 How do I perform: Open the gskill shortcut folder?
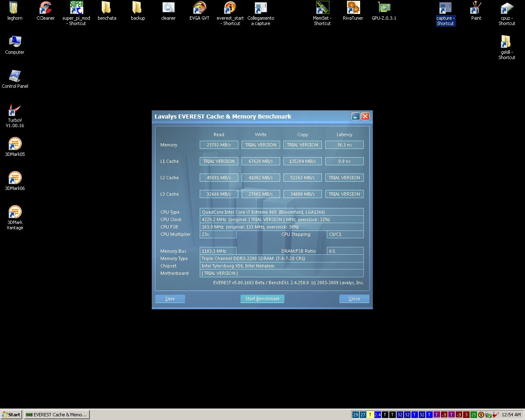coord(507,47)
